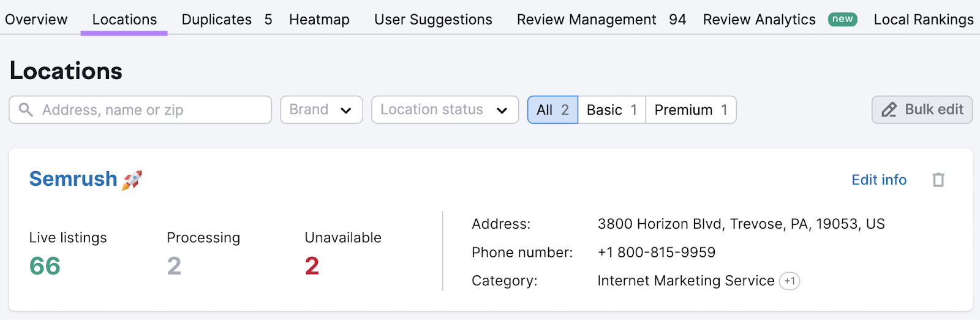Image resolution: width=980 pixels, height=320 pixels.
Task: Click the search magnifier icon
Action: click(x=26, y=110)
